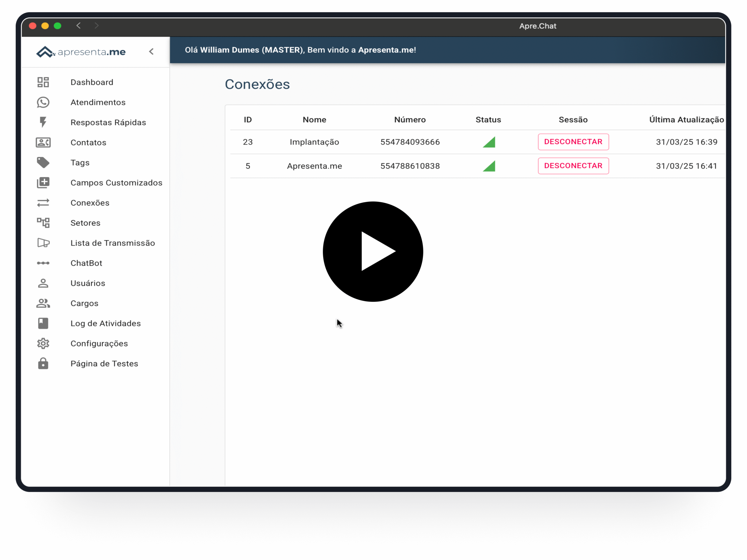Click the Campos Customizados plus icon
The image size is (747, 560).
point(43,183)
